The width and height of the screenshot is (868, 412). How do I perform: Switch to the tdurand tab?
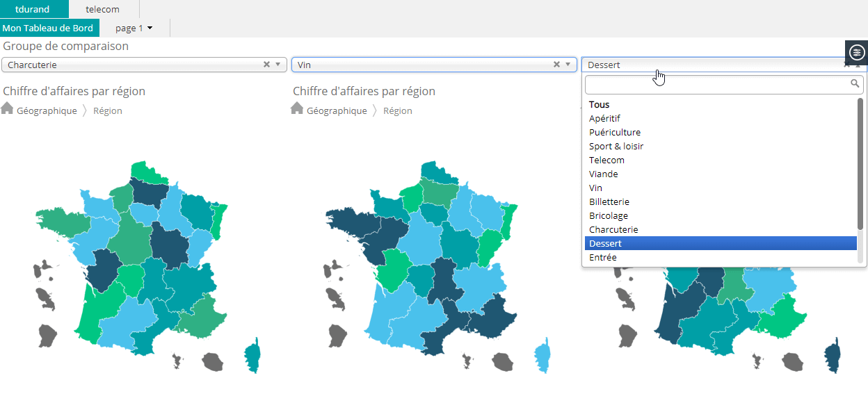[x=35, y=9]
